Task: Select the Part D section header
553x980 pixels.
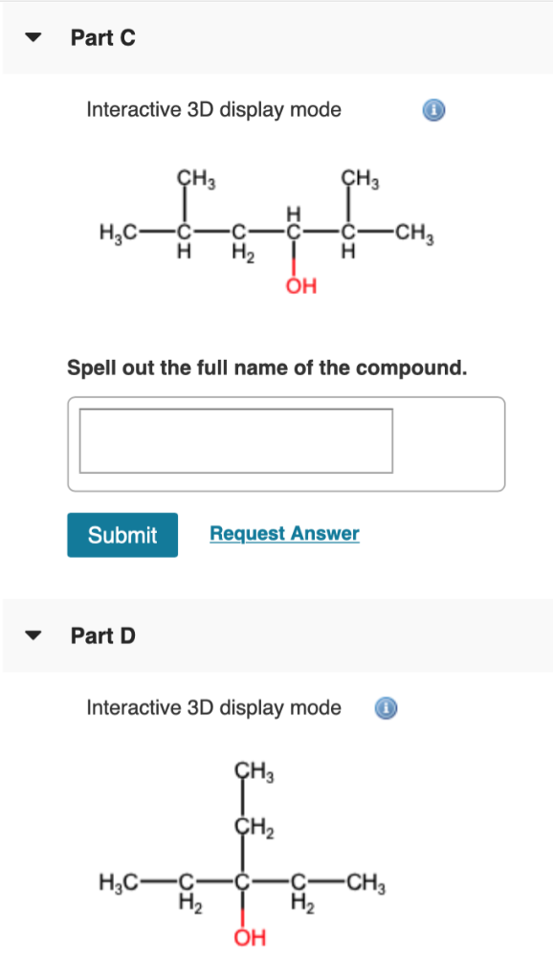Action: (x=102, y=635)
